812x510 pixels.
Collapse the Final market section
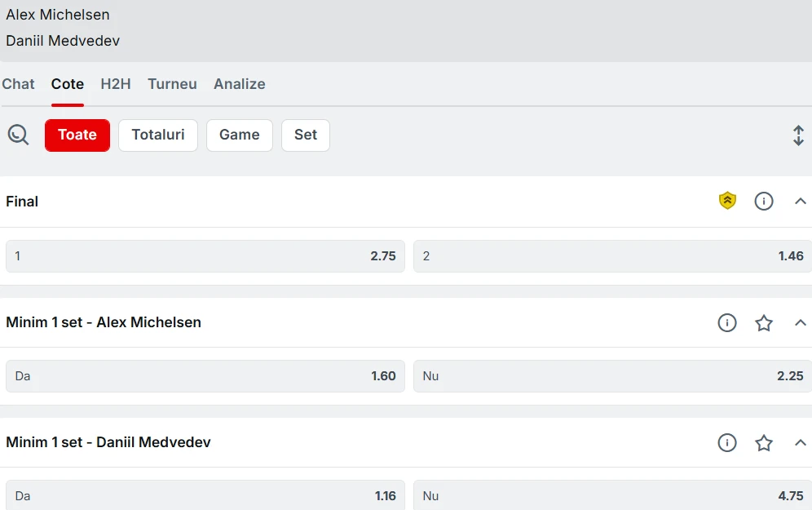800,201
